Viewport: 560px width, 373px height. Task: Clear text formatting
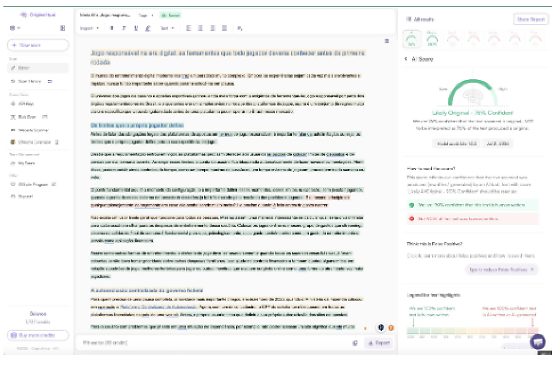[240, 28]
